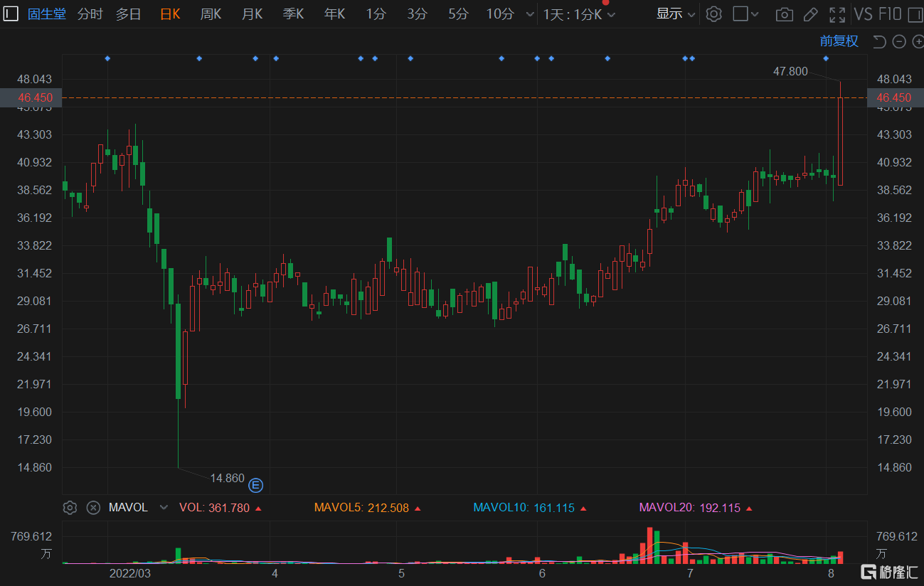Viewport: 924px width, 586px height.
Task: Choose the 3分 three-minute period
Action: click(x=417, y=14)
